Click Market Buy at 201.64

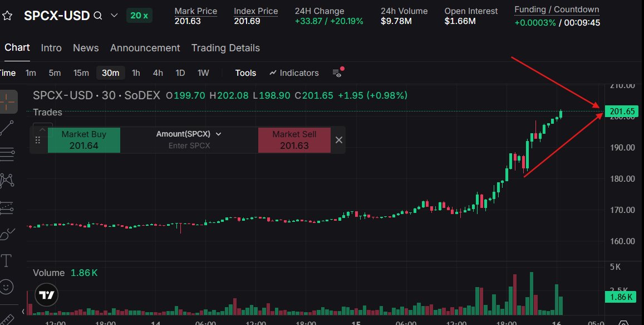(x=84, y=140)
